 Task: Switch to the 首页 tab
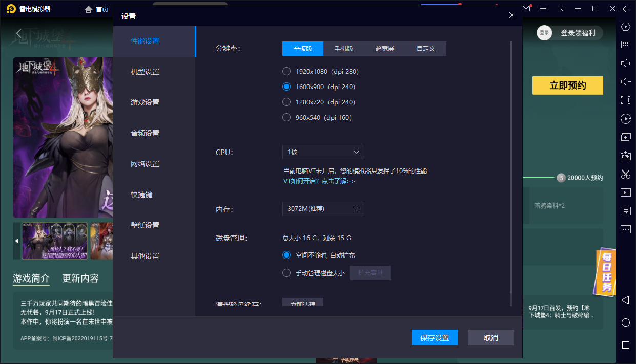coord(97,9)
